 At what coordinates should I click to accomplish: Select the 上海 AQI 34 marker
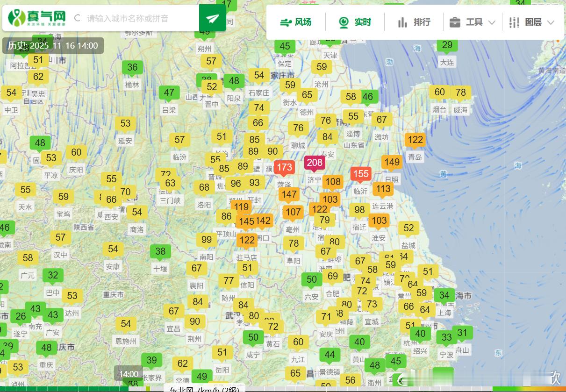click(x=444, y=296)
